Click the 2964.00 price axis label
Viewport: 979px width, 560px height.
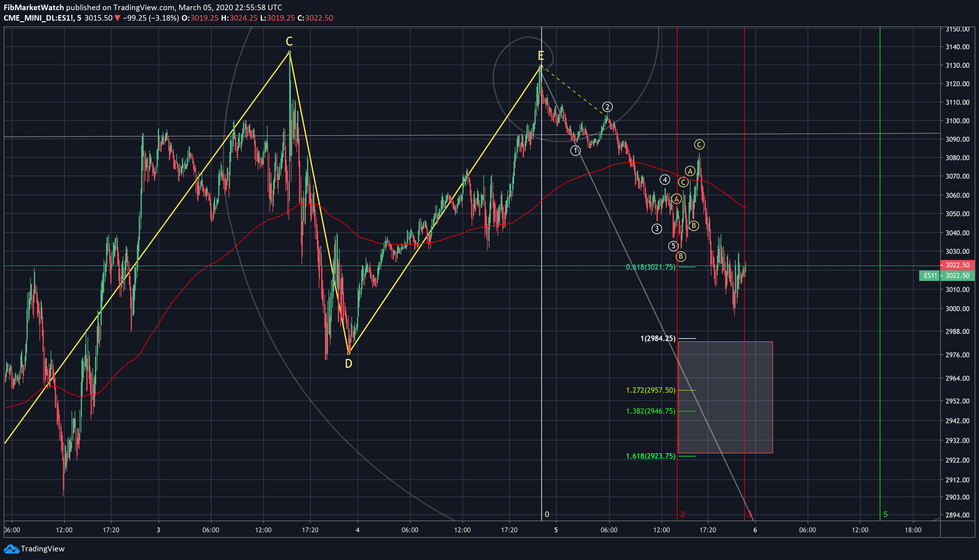tap(957, 379)
